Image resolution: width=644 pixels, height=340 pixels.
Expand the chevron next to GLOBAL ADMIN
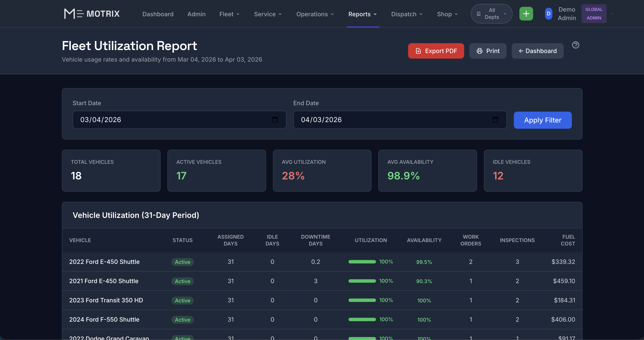[x=611, y=14]
